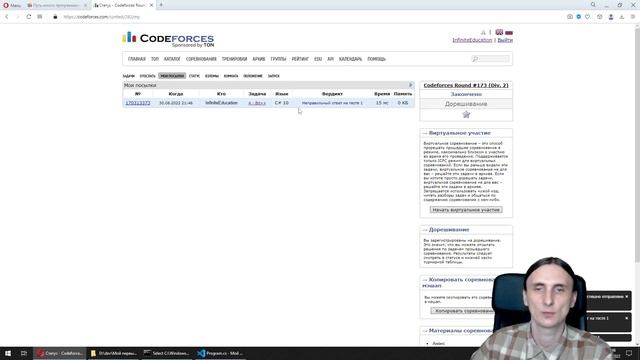
Task: Click the heart bookmark icon
Action: pyautogui.click(x=587, y=17)
